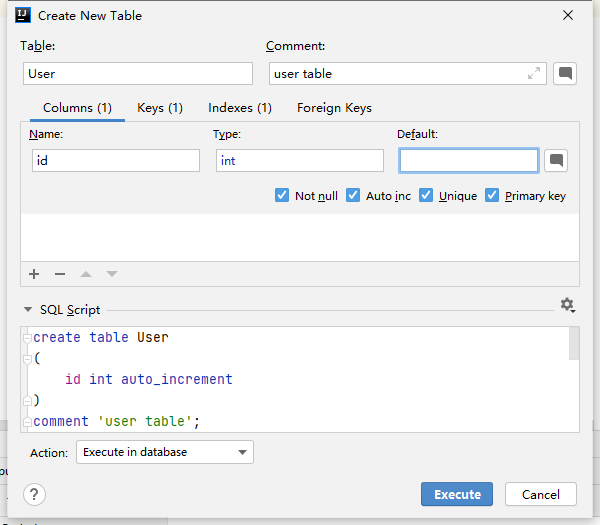600x525 pixels.
Task: Move the column up with the arrow
Action: (86, 274)
